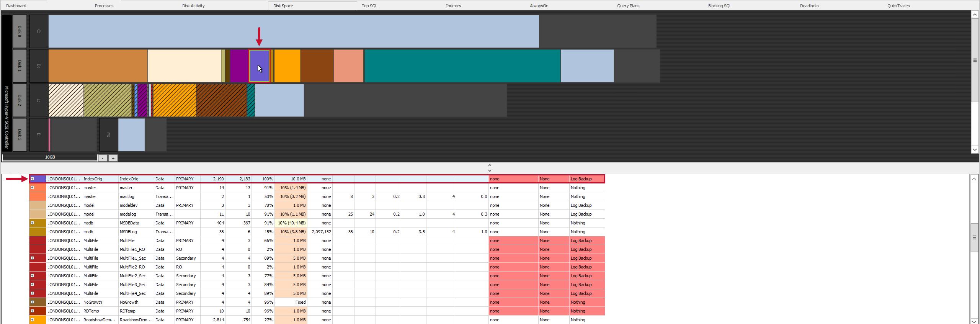Select the solid purple file block on D: drive
The image size is (980, 324).
239,66
